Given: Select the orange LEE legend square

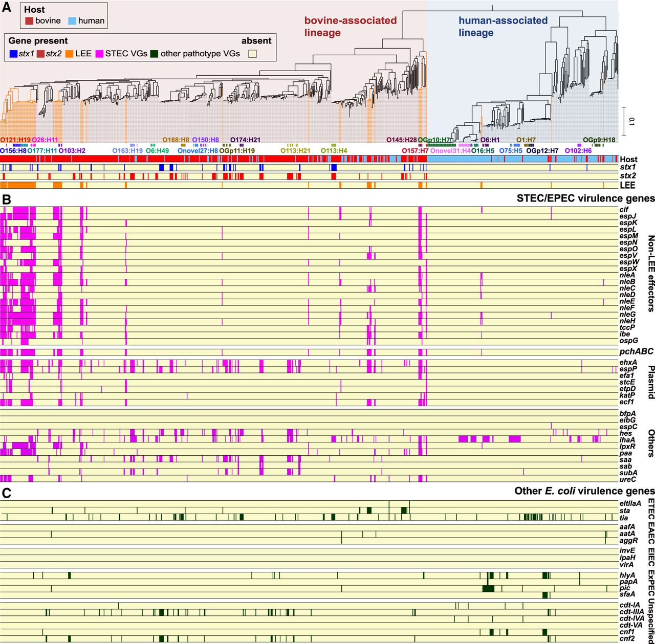Looking at the screenshot, I should [68, 54].
